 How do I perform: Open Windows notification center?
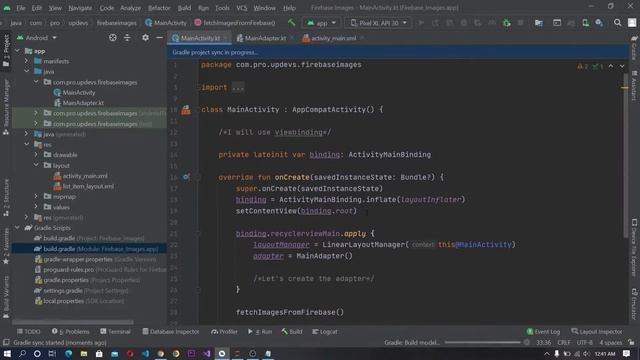click(x=627, y=353)
